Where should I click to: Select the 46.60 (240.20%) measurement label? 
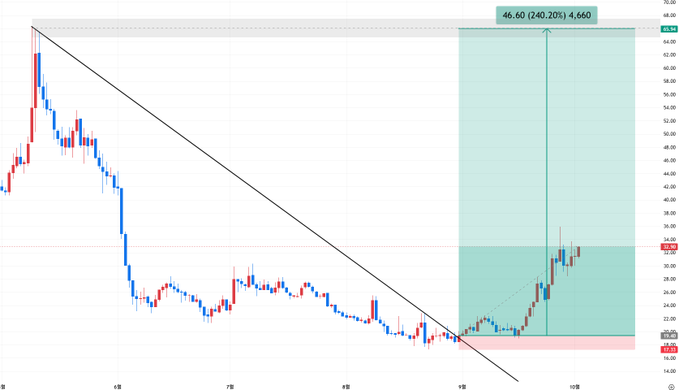(x=546, y=15)
